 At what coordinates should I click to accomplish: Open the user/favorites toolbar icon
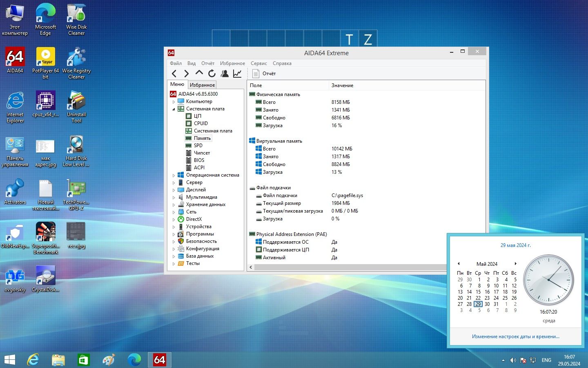[x=225, y=74]
